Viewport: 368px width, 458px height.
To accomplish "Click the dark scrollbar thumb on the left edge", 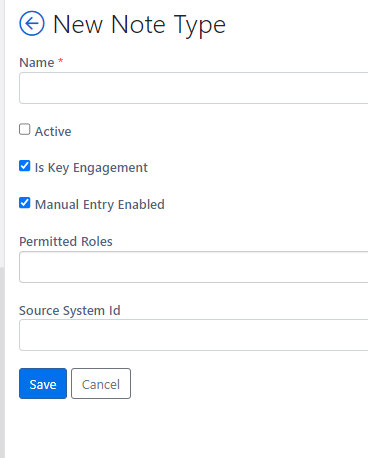I will pos(2,362).
